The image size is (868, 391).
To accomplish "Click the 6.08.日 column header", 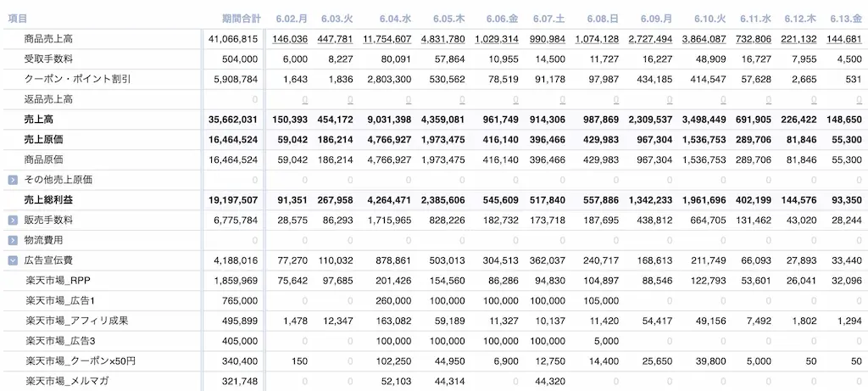I will click(x=603, y=19).
